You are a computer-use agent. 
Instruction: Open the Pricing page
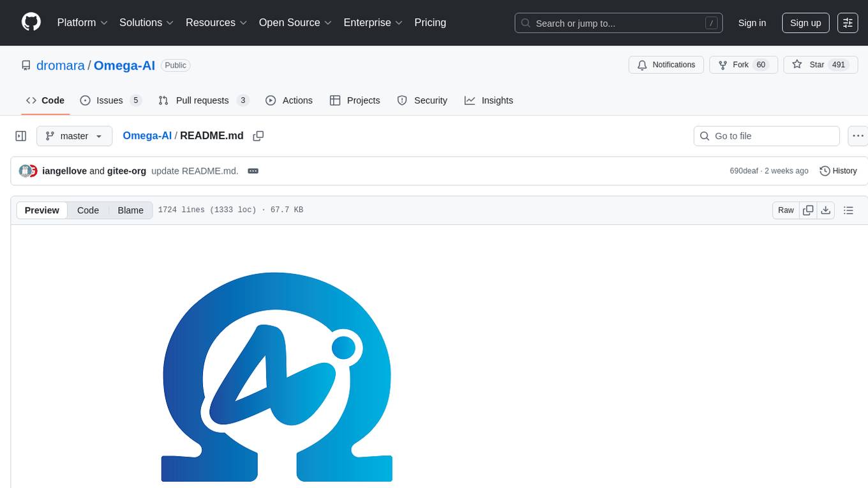click(x=430, y=22)
